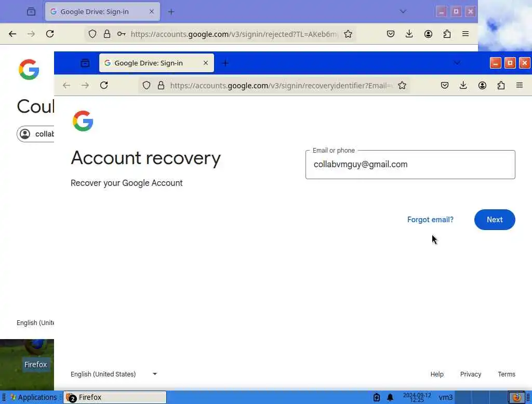
Task: Click Next button on Account recovery page
Action: 495,220
